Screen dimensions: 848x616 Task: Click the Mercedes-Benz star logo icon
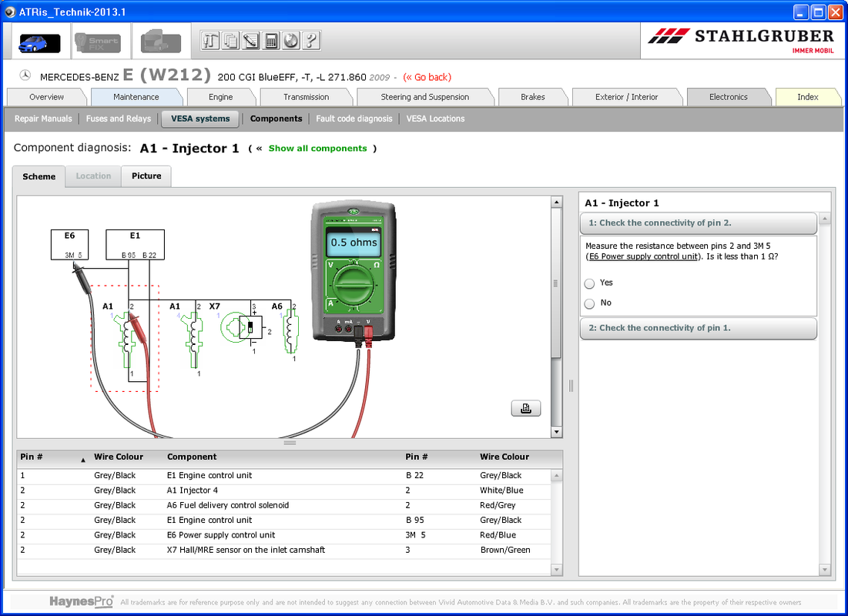[25, 75]
